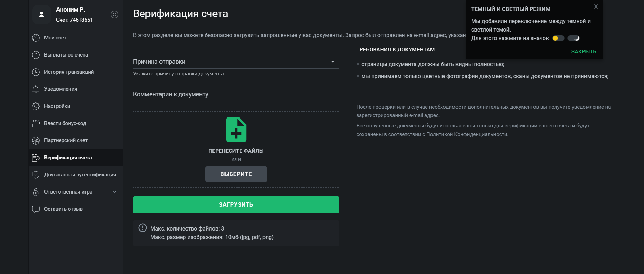Viewport: 644px width, 274px height.
Task: Click the ВЫБЕРИТЕ file button
Action: coord(236,174)
